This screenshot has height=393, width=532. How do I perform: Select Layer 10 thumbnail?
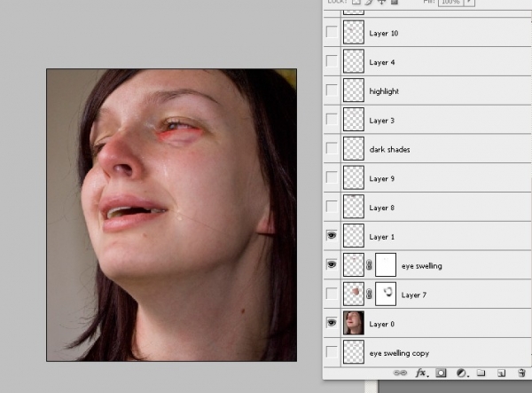click(x=354, y=32)
